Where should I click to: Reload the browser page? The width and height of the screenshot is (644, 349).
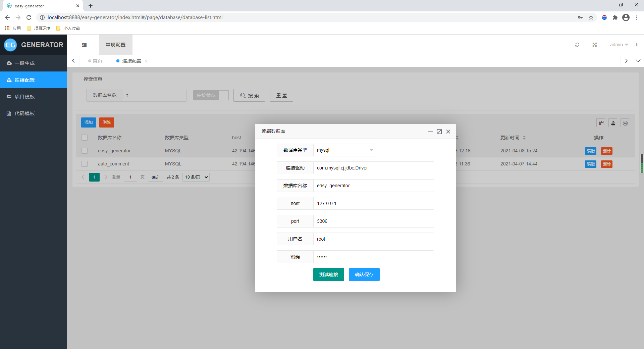(x=29, y=17)
